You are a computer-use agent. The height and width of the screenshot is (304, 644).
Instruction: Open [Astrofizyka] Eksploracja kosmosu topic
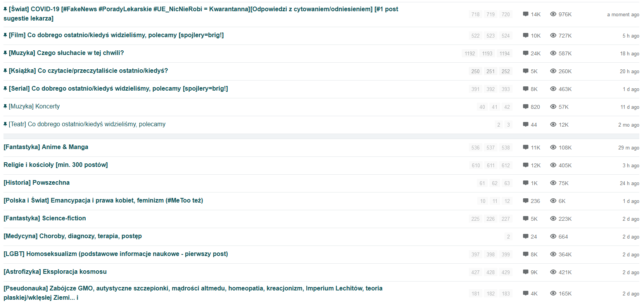tap(55, 271)
